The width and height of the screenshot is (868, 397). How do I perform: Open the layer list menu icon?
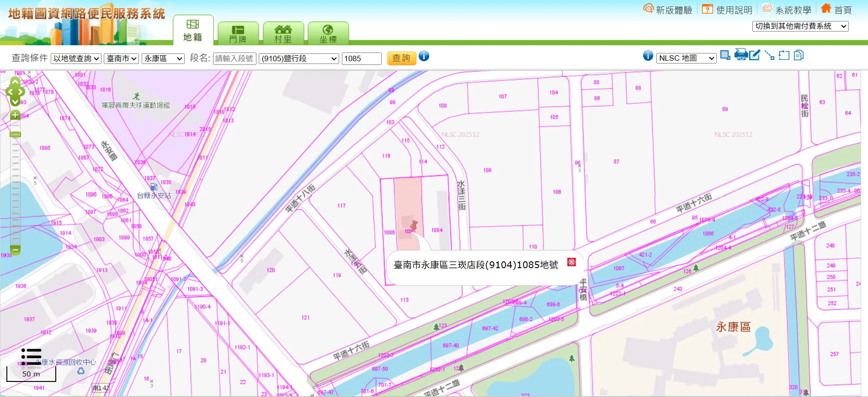click(x=31, y=357)
